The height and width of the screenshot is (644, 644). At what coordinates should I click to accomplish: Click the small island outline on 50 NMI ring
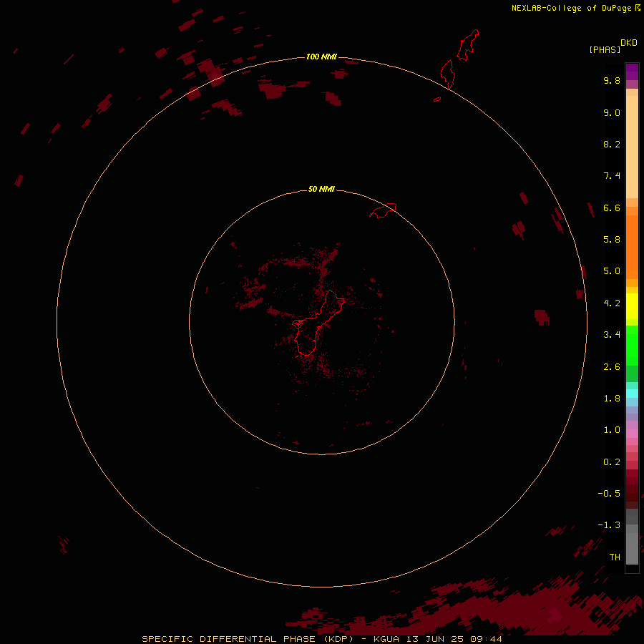384,210
